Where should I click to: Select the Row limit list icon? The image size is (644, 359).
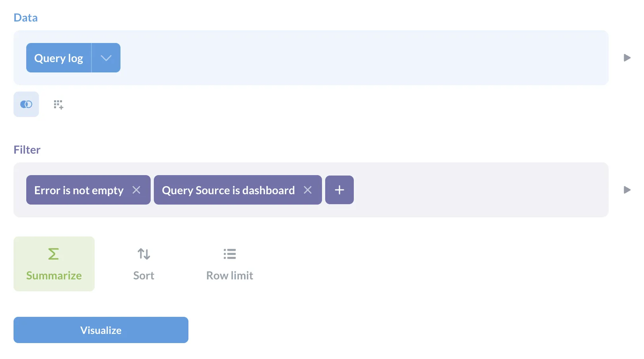coord(229,254)
